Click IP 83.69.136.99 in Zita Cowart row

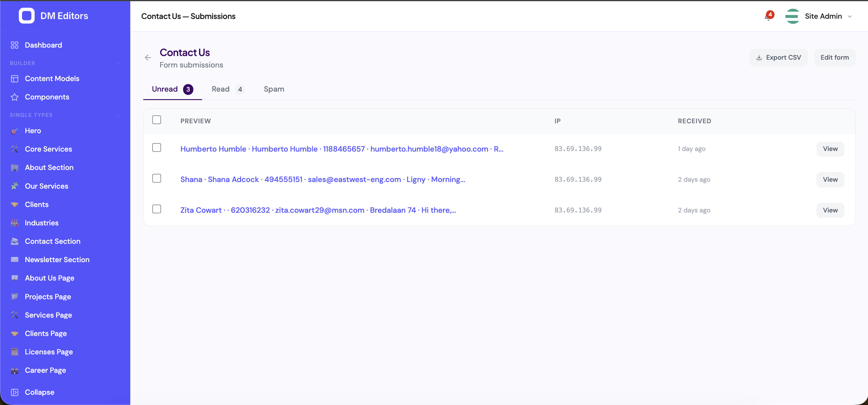point(578,210)
